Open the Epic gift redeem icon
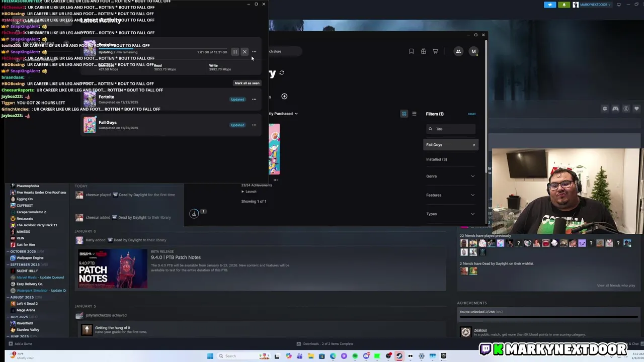 coord(423,51)
